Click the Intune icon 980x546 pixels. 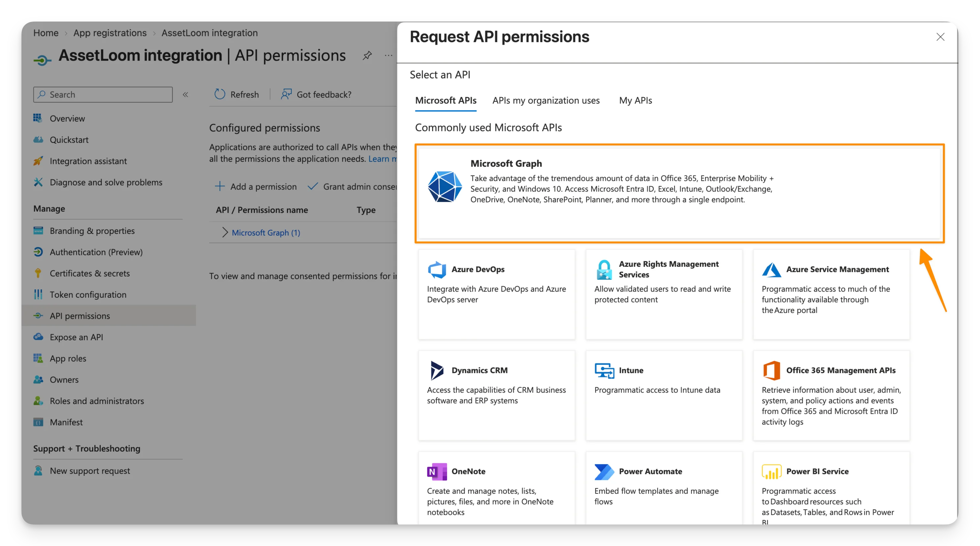click(x=604, y=371)
